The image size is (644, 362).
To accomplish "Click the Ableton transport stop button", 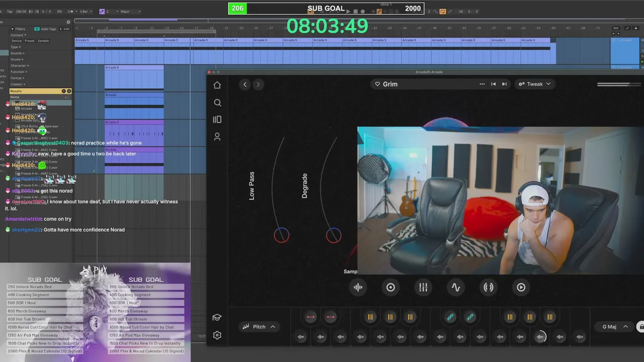I will pos(355,11).
